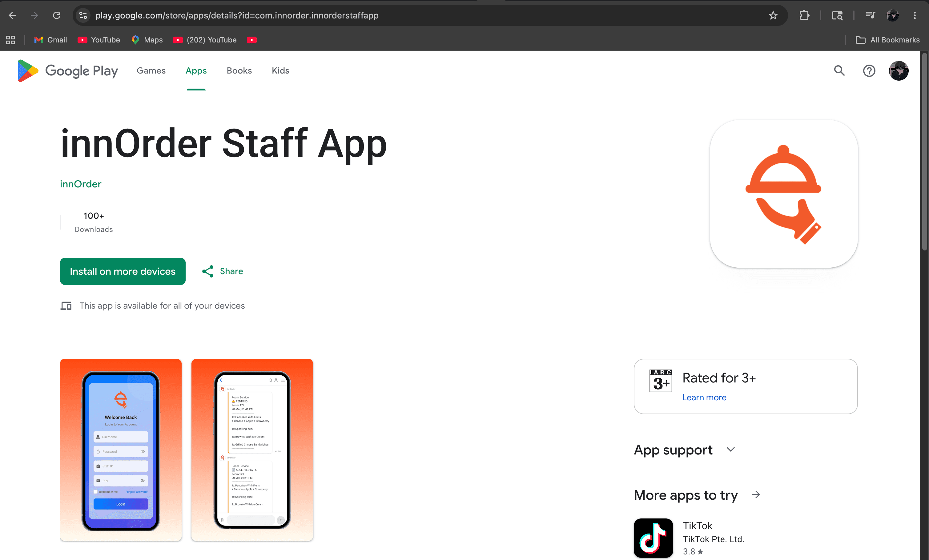The image size is (929, 560).
Task: Open the login screen screenshot
Action: coord(121,450)
